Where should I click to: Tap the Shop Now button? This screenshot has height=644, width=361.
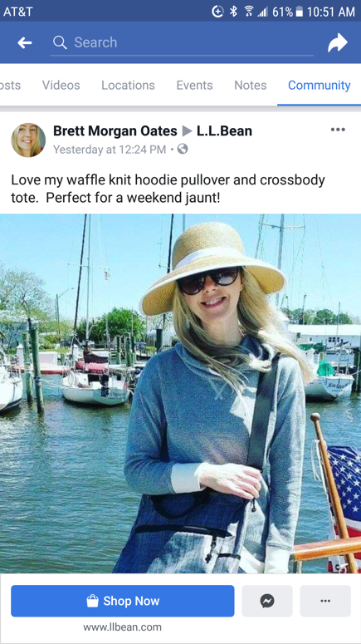(x=123, y=601)
